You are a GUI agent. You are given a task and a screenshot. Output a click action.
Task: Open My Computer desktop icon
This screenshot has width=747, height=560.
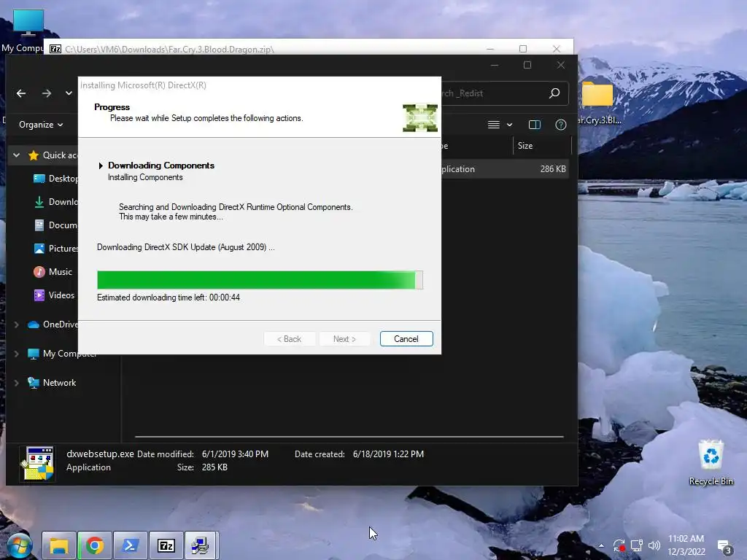pos(28,31)
